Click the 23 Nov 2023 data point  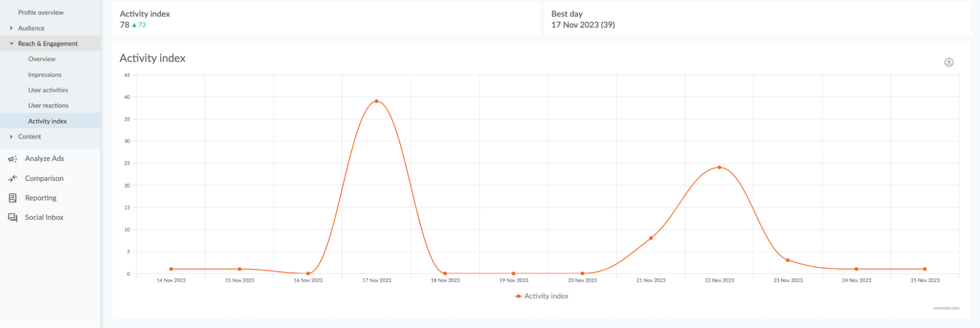coord(788,260)
